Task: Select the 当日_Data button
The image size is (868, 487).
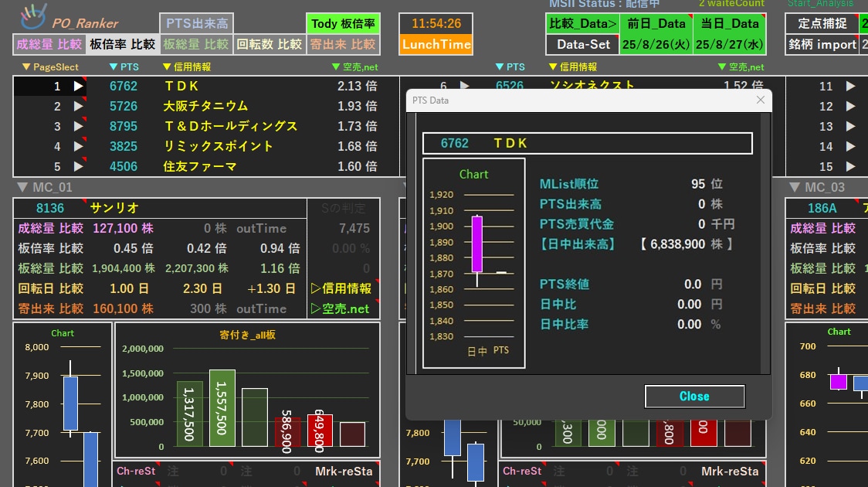Action: (x=730, y=24)
